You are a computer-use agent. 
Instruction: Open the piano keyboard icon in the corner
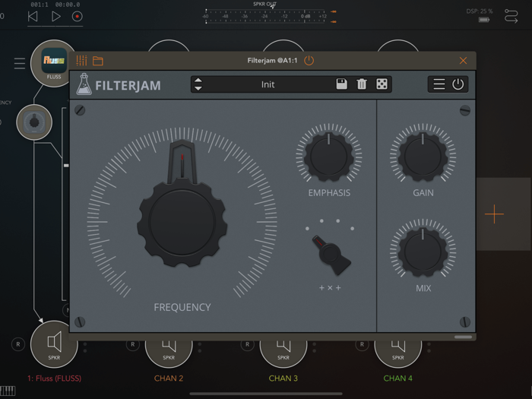pos(8,391)
